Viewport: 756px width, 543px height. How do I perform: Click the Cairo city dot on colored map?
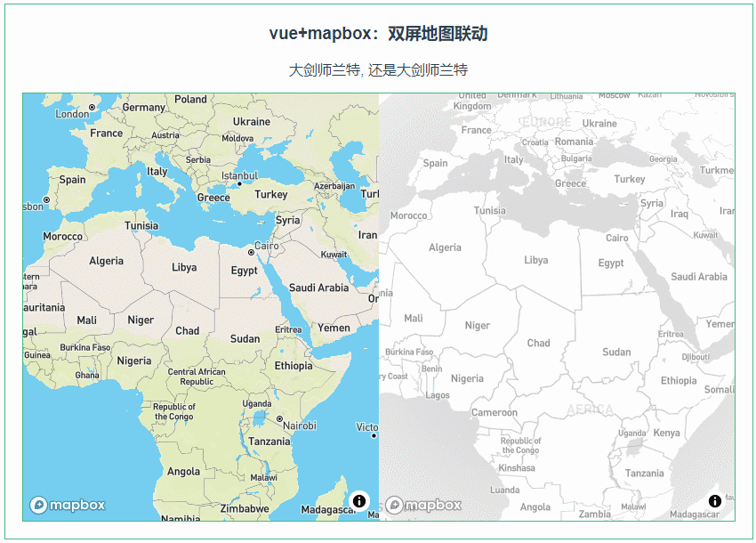[x=251, y=253]
